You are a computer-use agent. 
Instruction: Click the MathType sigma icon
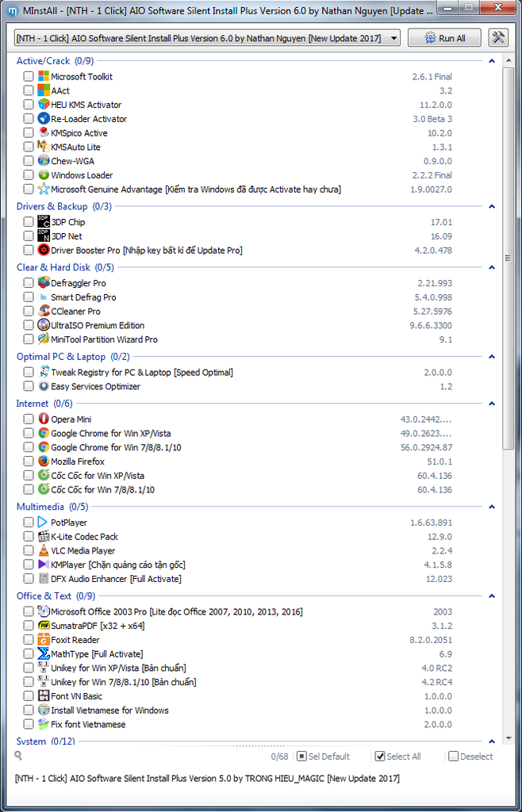44,653
